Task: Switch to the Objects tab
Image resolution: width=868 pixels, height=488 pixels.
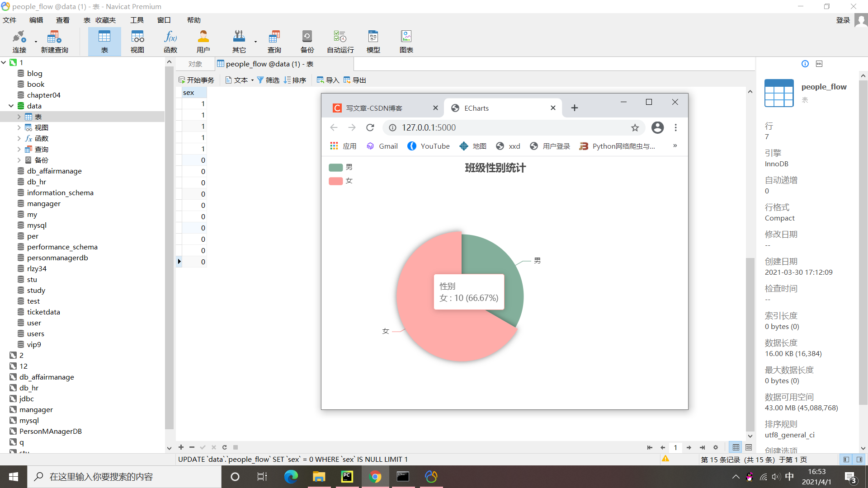Action: click(x=195, y=64)
